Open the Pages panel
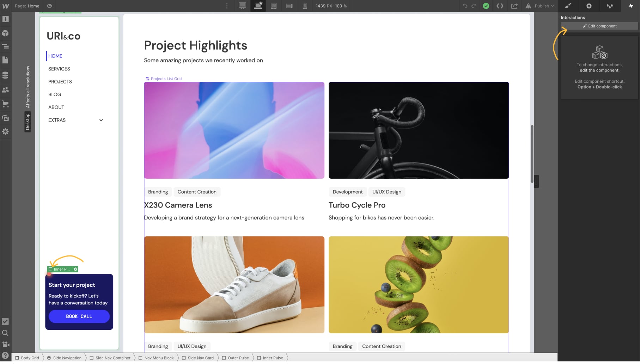The height and width of the screenshot is (364, 640). coord(6,60)
